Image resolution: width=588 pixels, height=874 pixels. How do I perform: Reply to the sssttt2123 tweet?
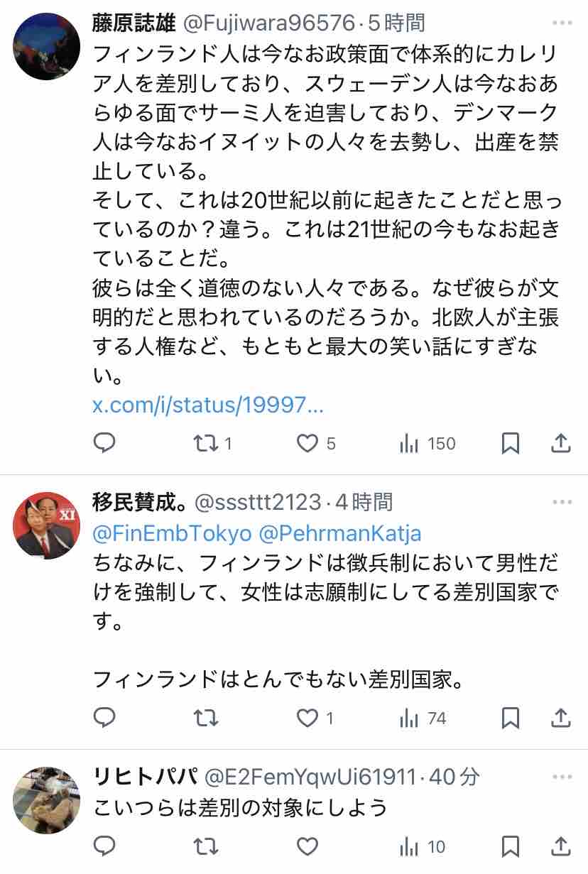click(x=104, y=719)
